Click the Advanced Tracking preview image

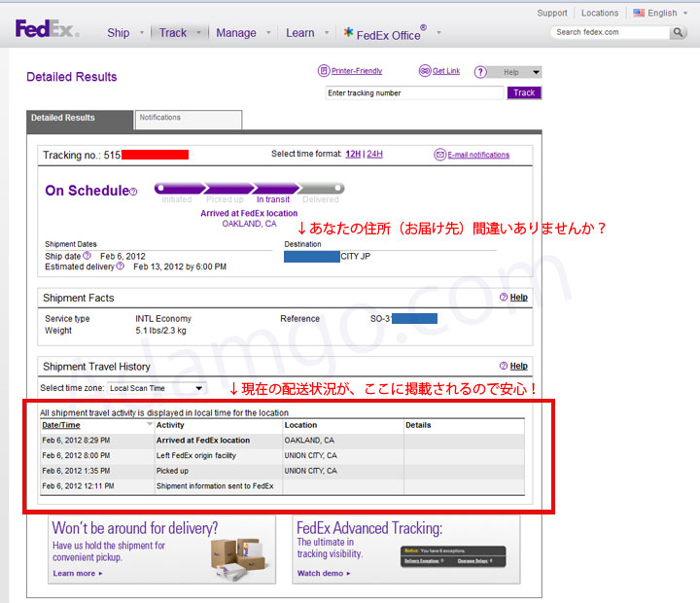click(x=453, y=556)
